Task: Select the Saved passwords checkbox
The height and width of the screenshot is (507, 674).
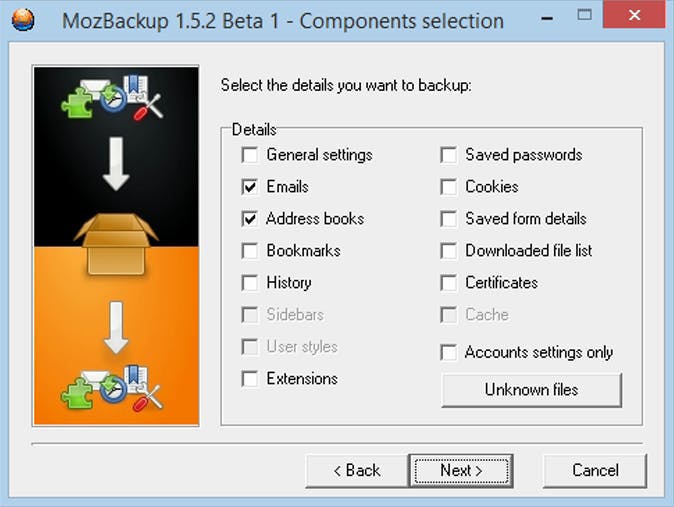Action: pyautogui.click(x=448, y=155)
